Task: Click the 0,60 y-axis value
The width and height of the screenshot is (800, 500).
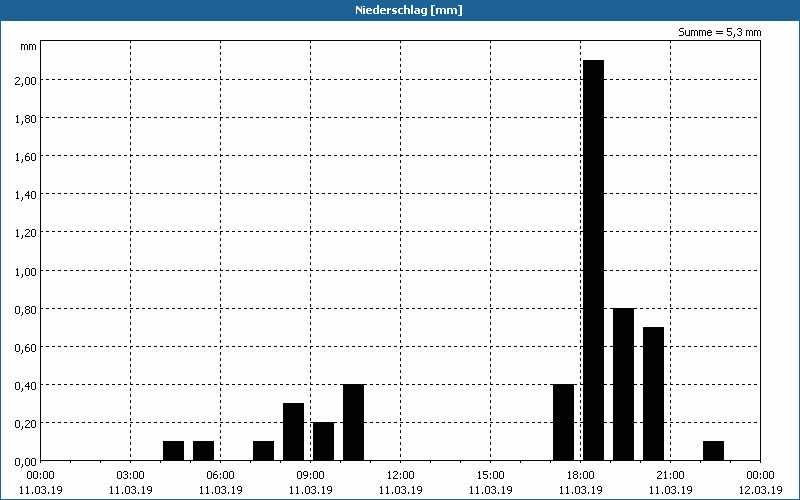Action: 26,347
